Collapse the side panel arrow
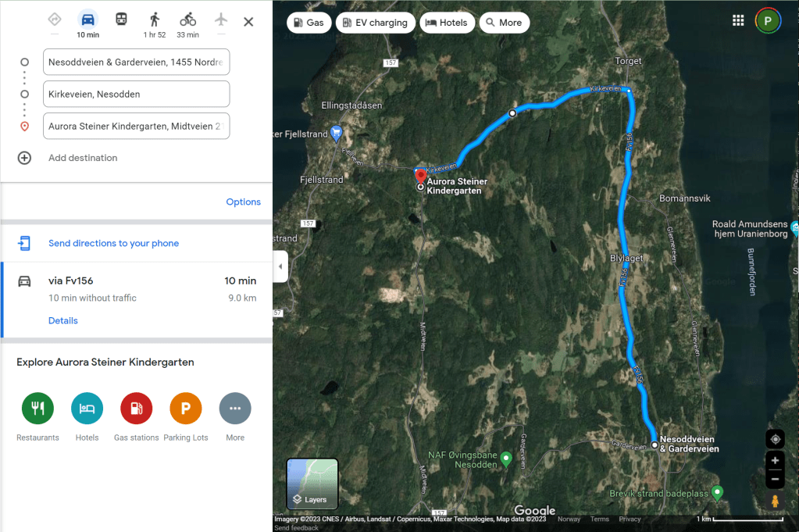The width and height of the screenshot is (799, 532). (280, 266)
